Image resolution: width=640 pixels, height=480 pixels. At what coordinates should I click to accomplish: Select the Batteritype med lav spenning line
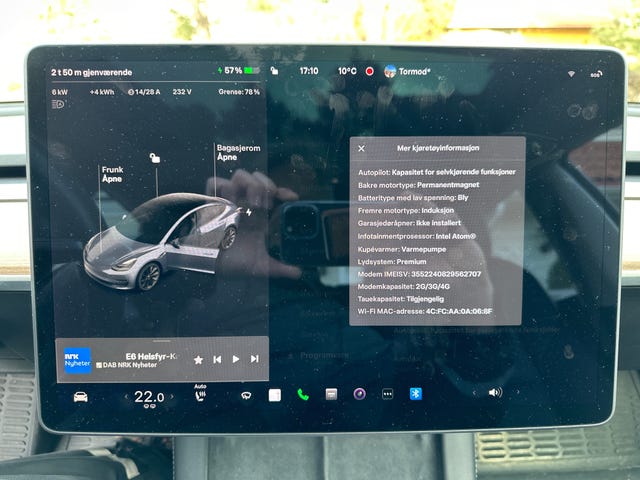(x=413, y=198)
